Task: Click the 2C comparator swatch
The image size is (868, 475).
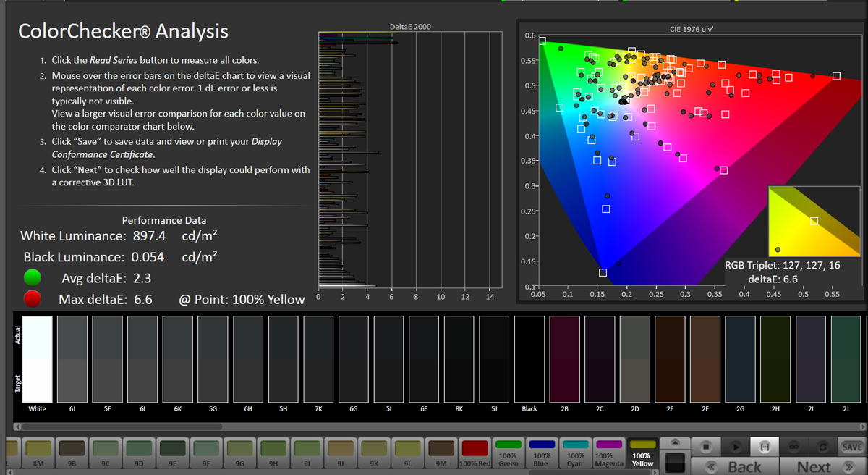Action: pos(600,359)
